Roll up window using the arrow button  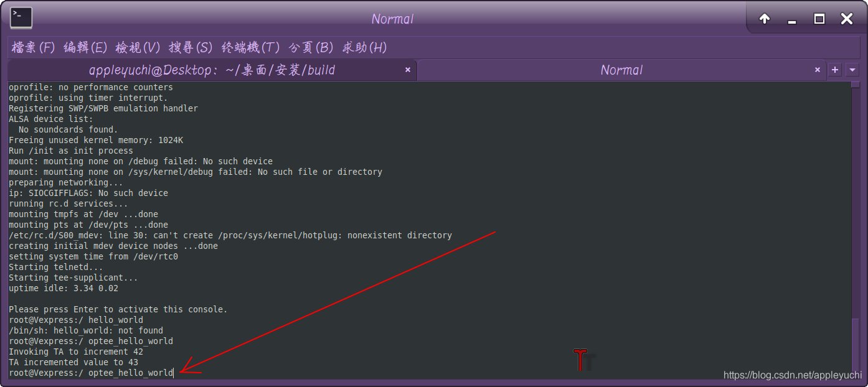point(764,19)
